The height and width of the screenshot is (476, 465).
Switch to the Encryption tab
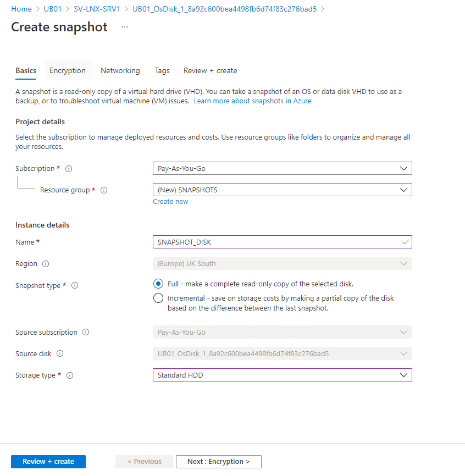click(68, 70)
